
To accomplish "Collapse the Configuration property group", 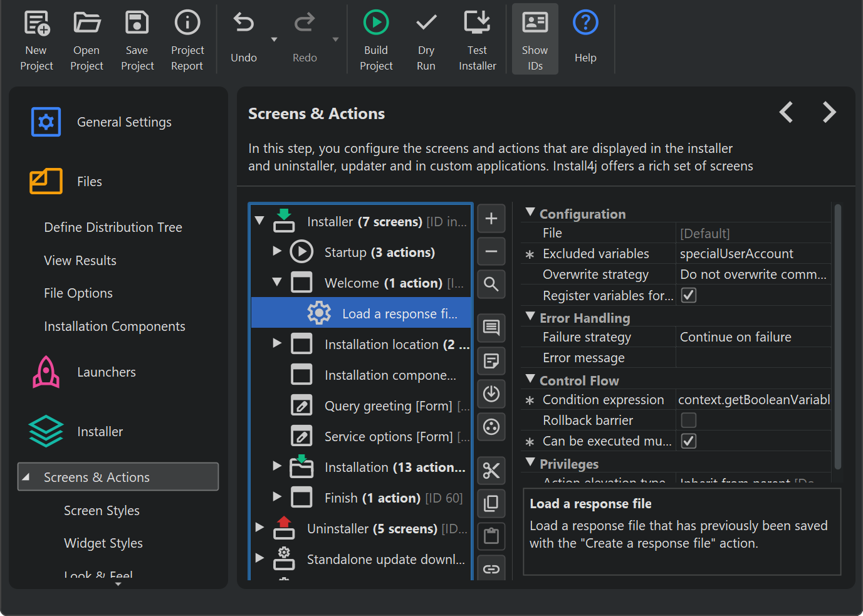I will [530, 213].
